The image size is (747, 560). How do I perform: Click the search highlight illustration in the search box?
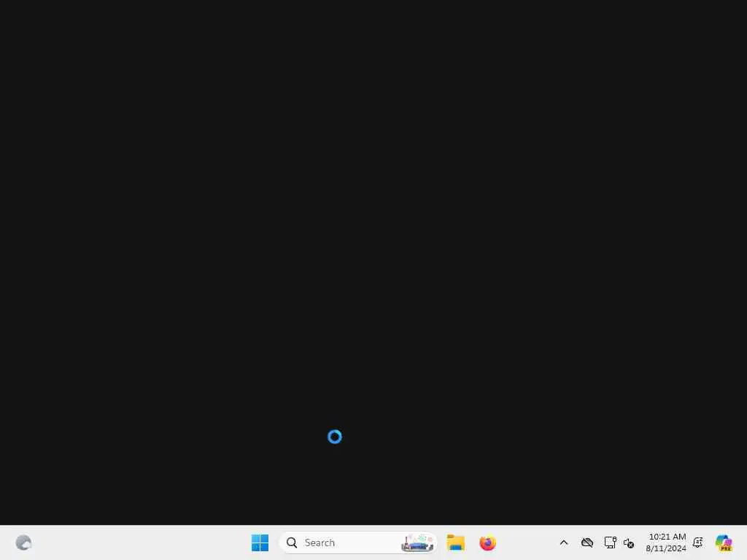click(x=417, y=542)
